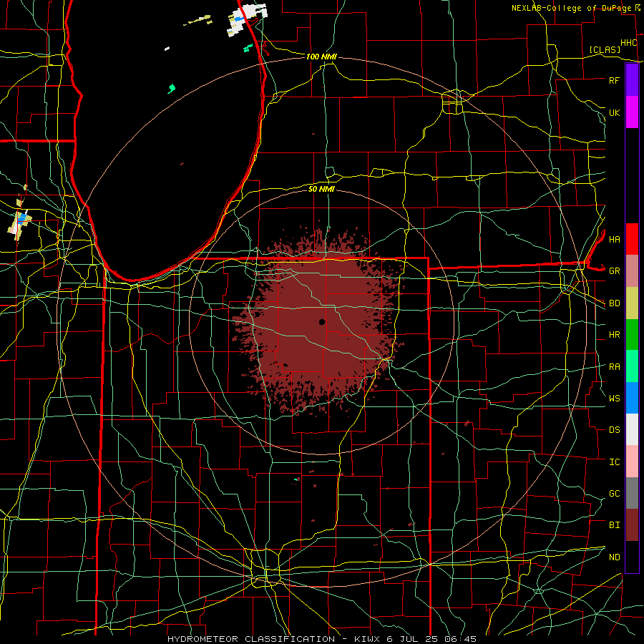Screen dimensions: 644x644
Task: Click the 'BD' legend label
Action: pos(615,303)
